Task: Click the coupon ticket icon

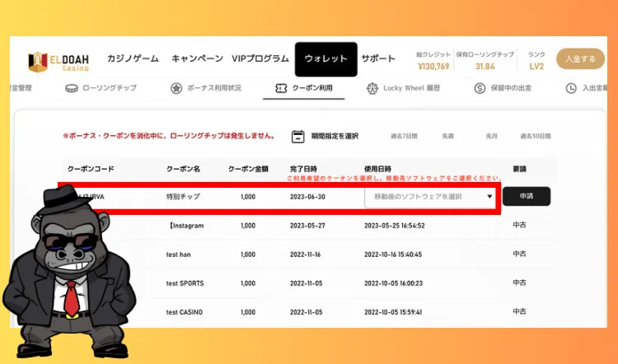Action: pyautogui.click(x=281, y=88)
